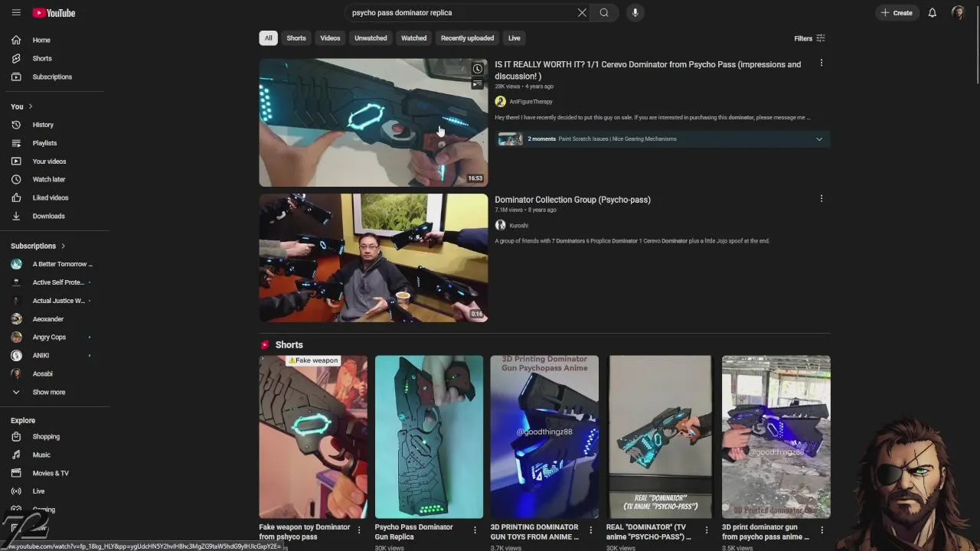
Task: Play 3D Printing Dominator Gun short
Action: point(544,437)
